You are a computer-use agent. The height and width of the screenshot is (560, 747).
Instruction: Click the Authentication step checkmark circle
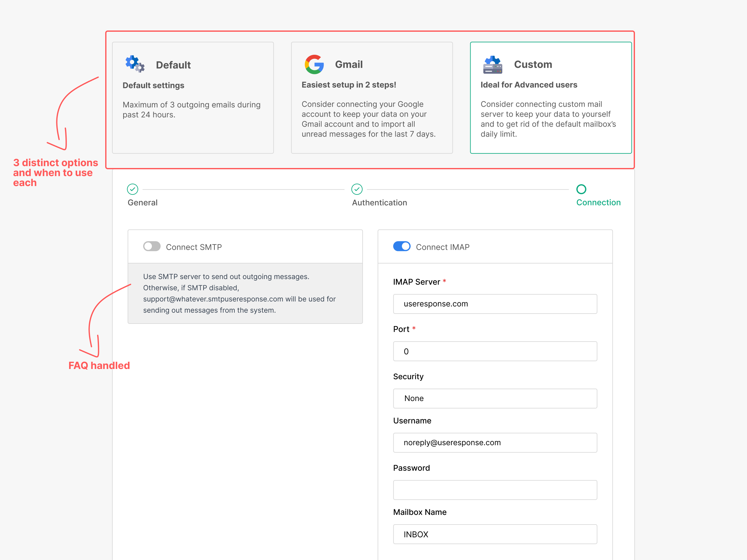pos(357,189)
